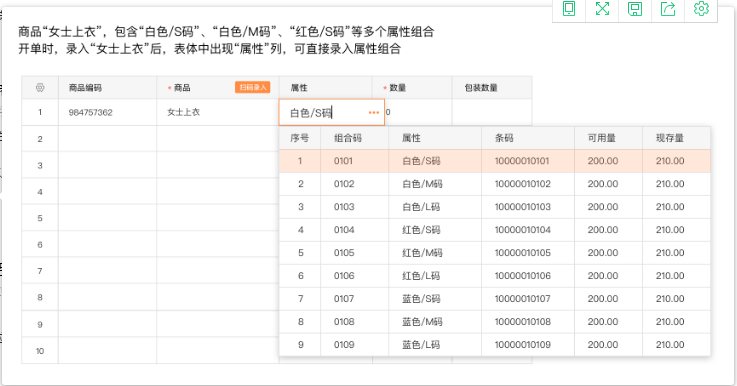737x386 pixels.
Task: Click barcode 10000010106 in the list
Action: [x=522, y=276]
